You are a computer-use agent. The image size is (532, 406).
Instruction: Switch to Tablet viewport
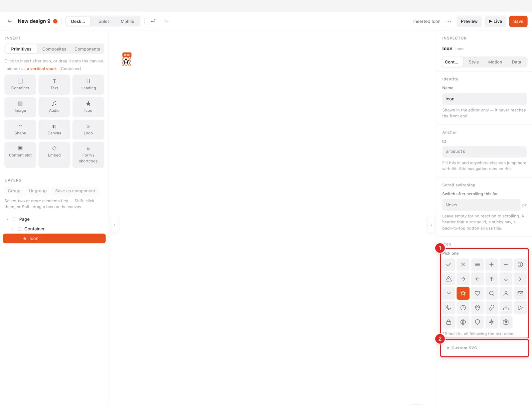(x=103, y=21)
